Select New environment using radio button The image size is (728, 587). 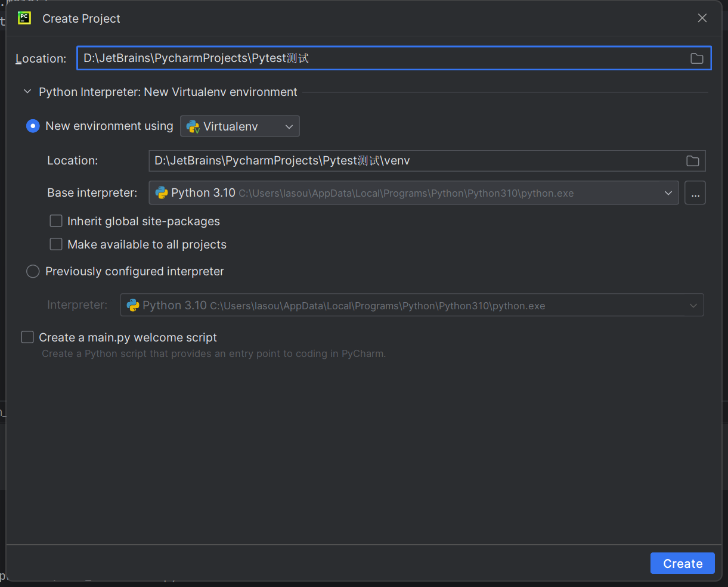coord(33,126)
